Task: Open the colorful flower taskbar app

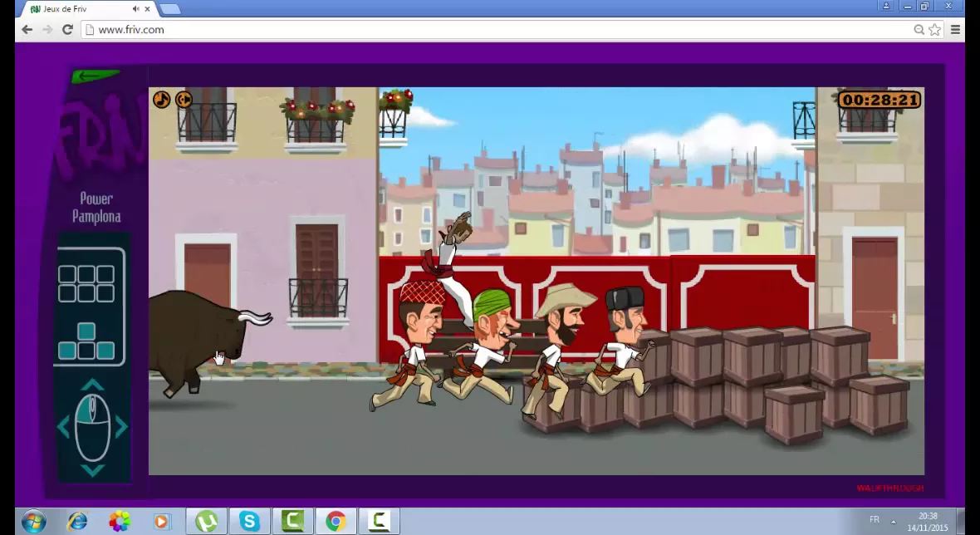Action: [120, 521]
